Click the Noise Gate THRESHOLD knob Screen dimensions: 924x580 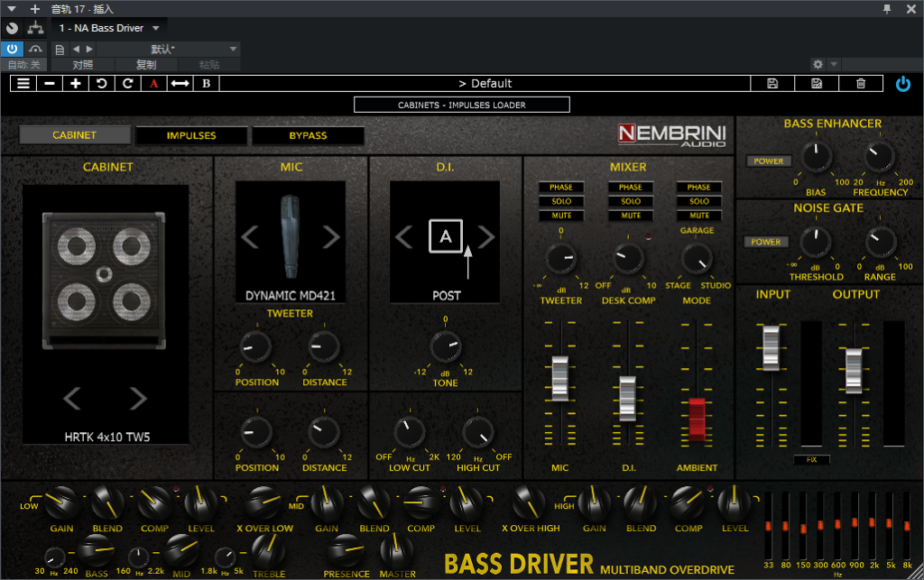[816, 242]
